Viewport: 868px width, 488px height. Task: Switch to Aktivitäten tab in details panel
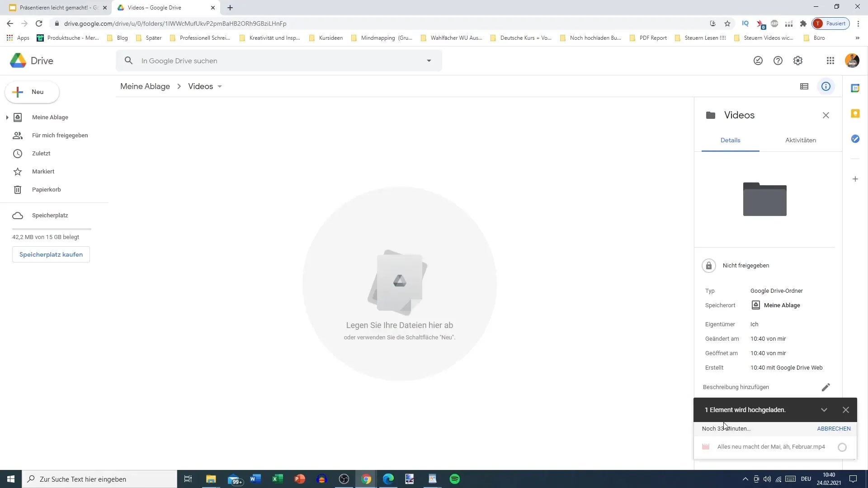[801, 140]
